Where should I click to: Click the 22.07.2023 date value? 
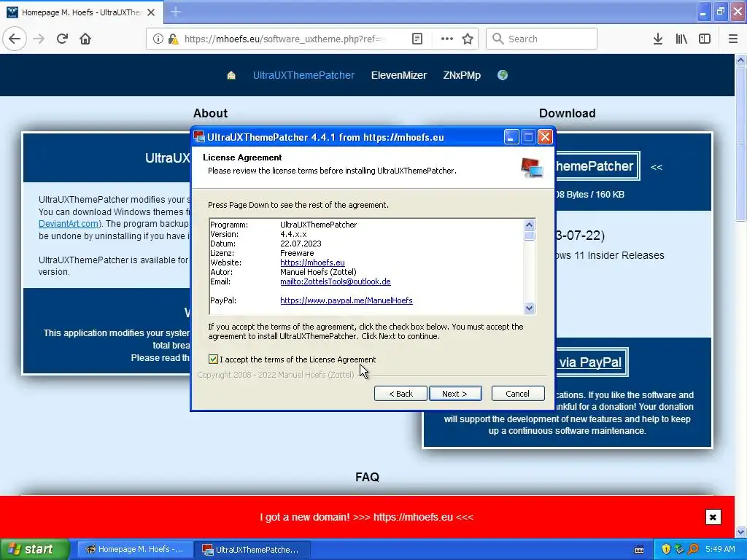tap(301, 244)
